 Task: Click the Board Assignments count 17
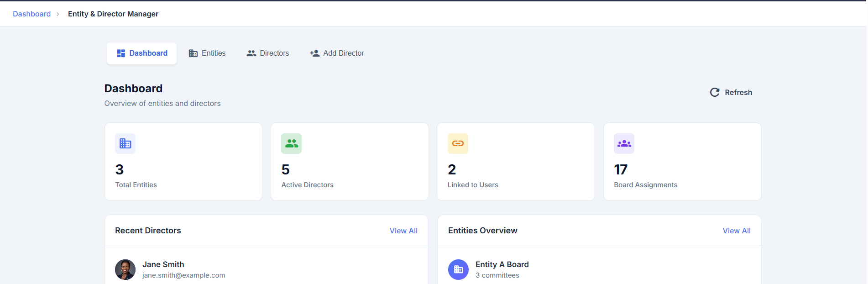click(x=621, y=170)
